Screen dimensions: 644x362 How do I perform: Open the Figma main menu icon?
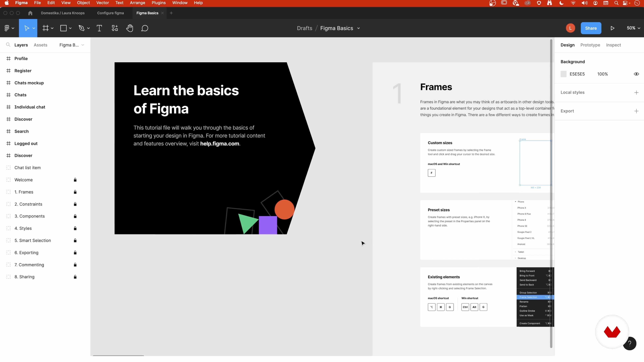pos(7,28)
